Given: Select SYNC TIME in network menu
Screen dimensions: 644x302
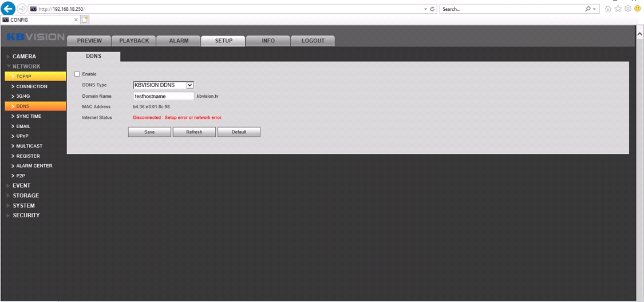Looking at the screenshot, I should pos(29,116).
